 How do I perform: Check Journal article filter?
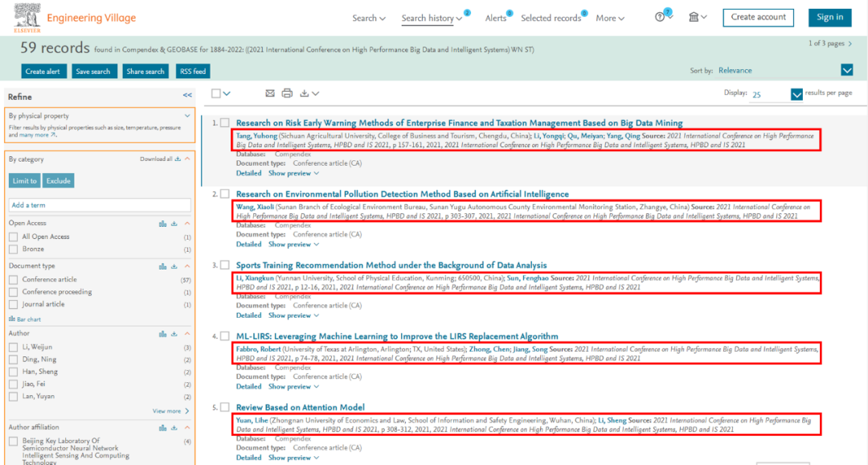(x=14, y=304)
